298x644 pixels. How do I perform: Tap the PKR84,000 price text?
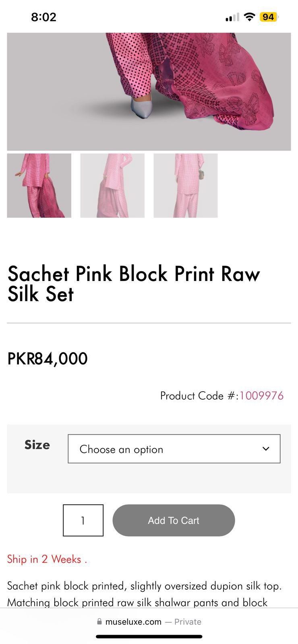(48, 359)
